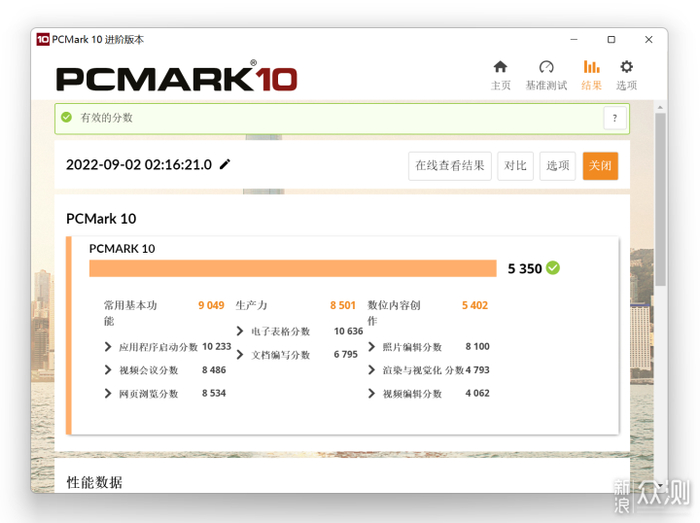The width and height of the screenshot is (700, 523).
Task: Click the overall score 5 350
Action: pyautogui.click(x=525, y=269)
